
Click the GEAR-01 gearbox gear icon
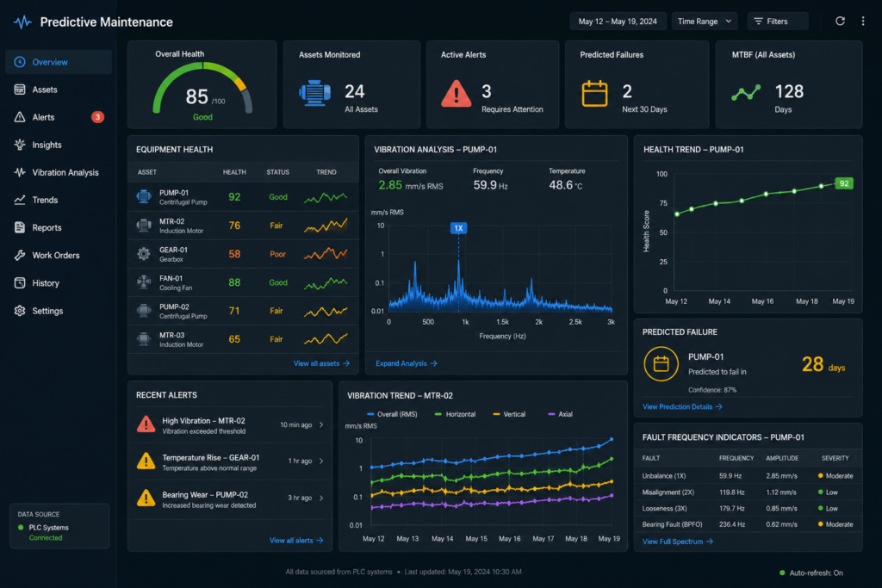coord(144,253)
